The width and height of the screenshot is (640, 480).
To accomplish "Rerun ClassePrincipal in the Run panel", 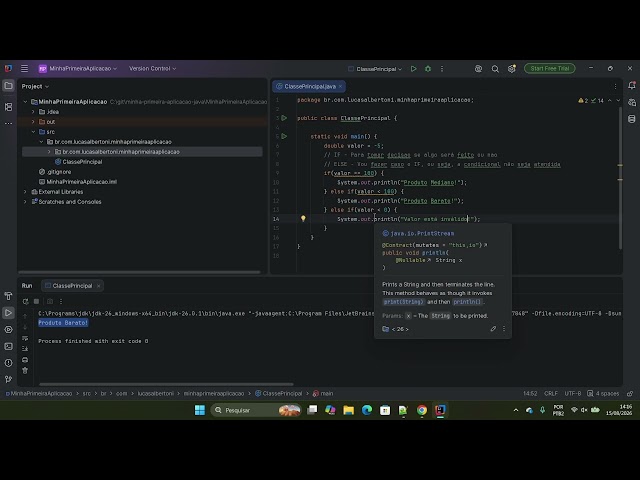I will tap(25, 301).
